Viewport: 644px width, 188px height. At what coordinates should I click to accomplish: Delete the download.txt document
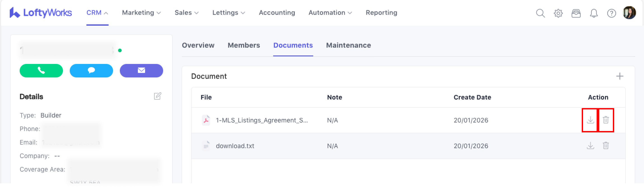605,146
